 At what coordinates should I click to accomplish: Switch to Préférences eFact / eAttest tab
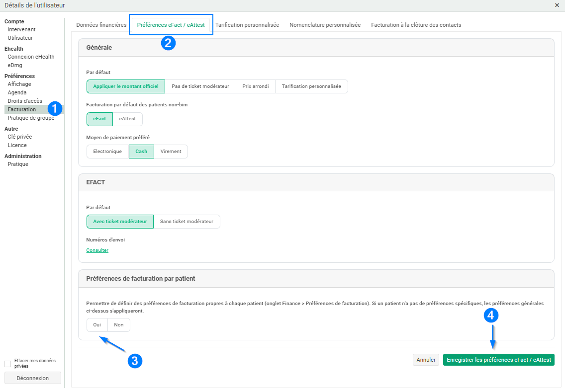click(x=171, y=25)
